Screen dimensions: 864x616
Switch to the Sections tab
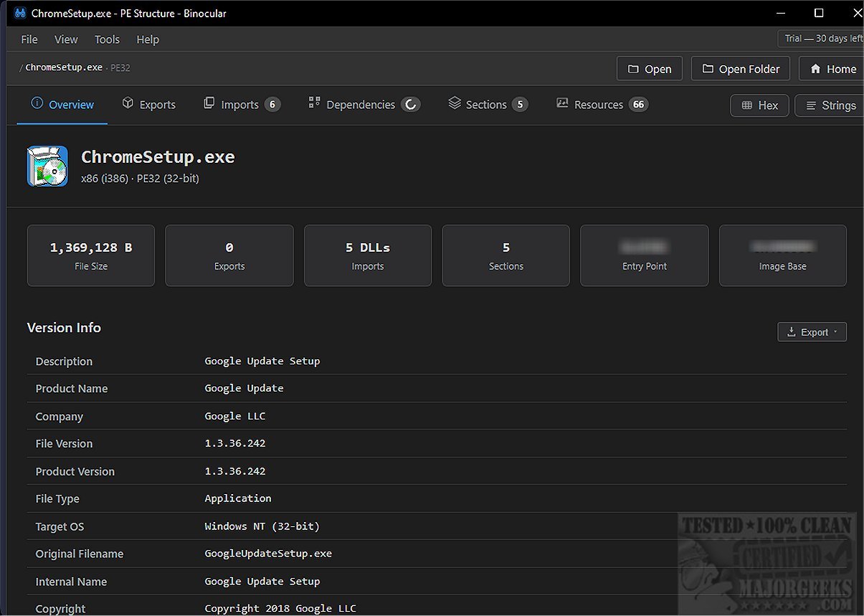point(488,105)
